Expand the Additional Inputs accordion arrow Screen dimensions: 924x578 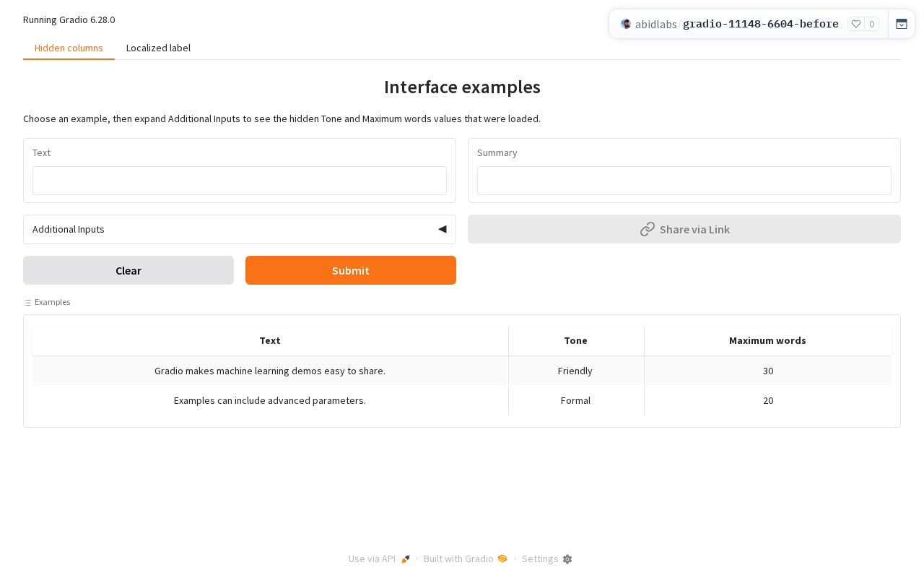click(443, 229)
